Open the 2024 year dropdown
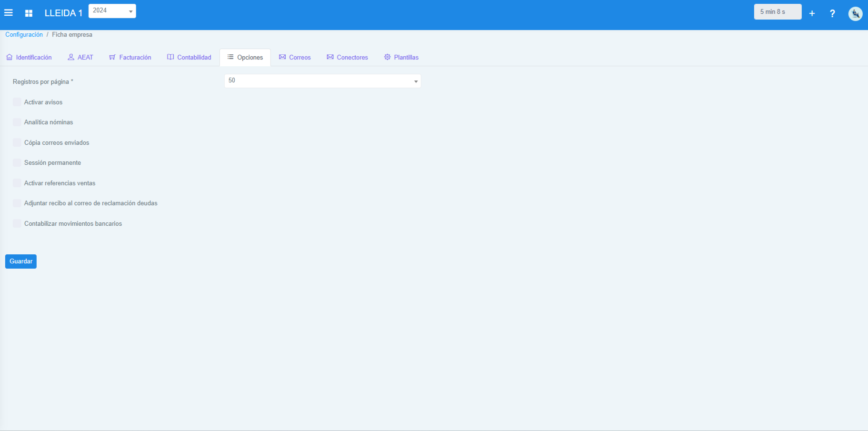 112,11
